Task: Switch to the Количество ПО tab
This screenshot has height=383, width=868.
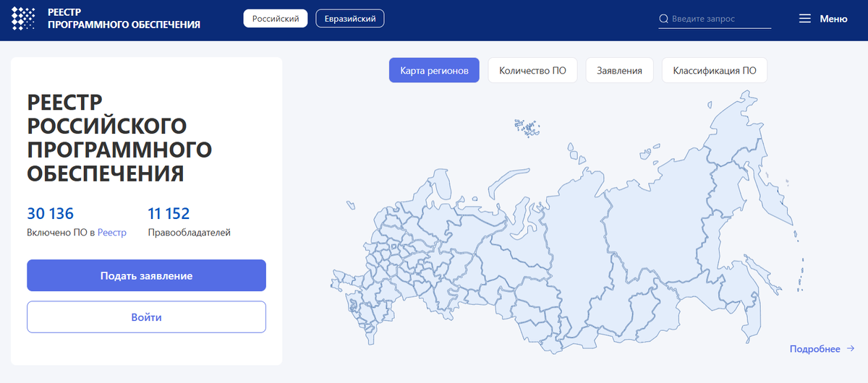Action: [x=532, y=71]
